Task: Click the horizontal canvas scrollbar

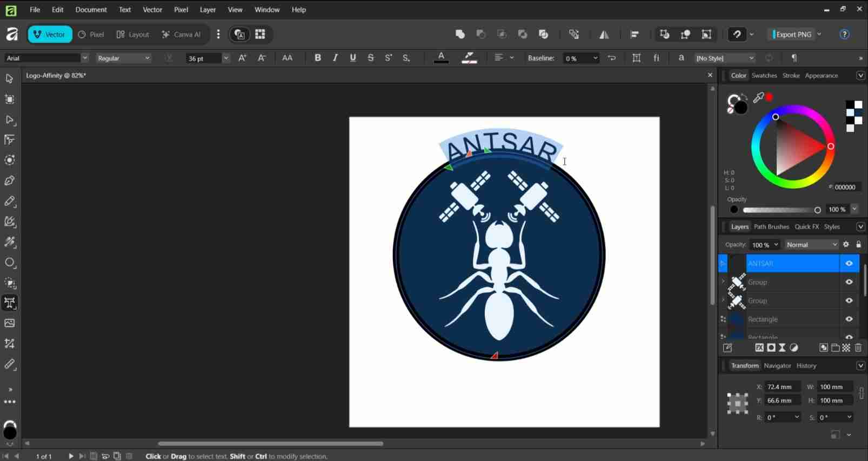Action: coord(270,444)
